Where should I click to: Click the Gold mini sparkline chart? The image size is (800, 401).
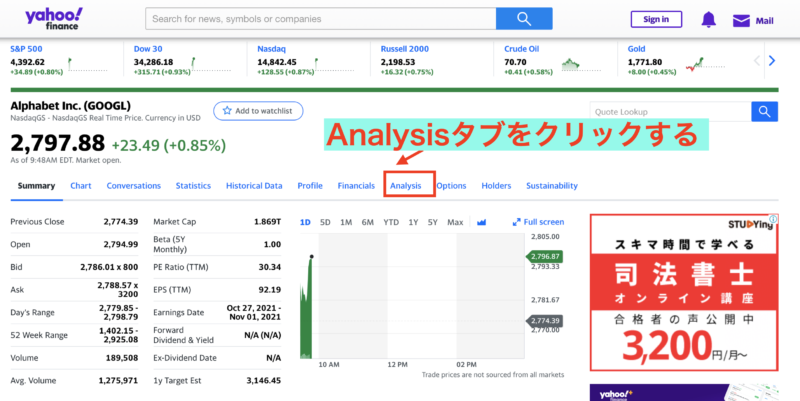(x=705, y=65)
